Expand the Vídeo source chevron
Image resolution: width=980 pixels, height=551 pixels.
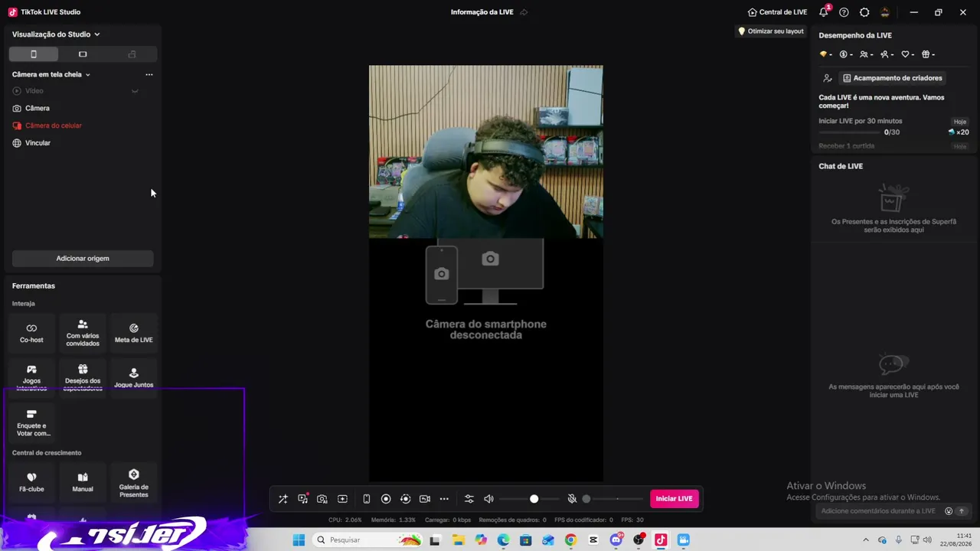point(135,91)
